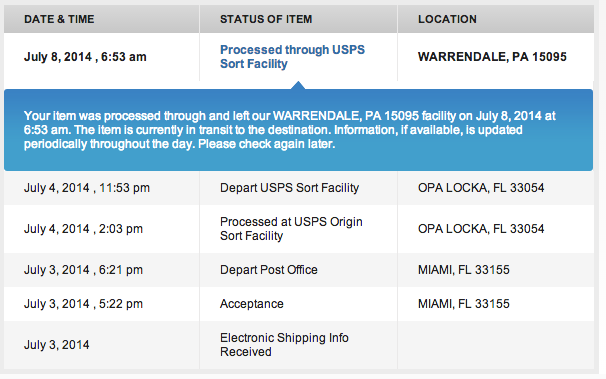This screenshot has width=606, height=379.
Task: Select Electronic Shipping Info Received status
Action: [x=284, y=345]
